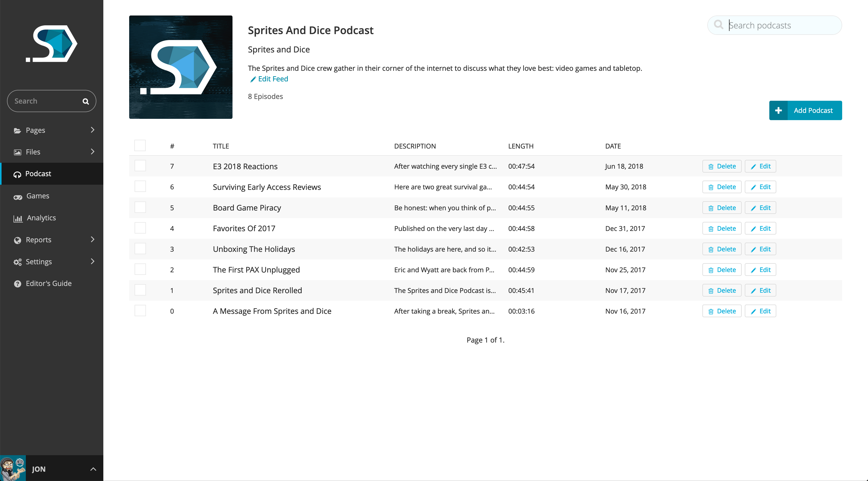Expand the Pages menu chevron

(93, 130)
